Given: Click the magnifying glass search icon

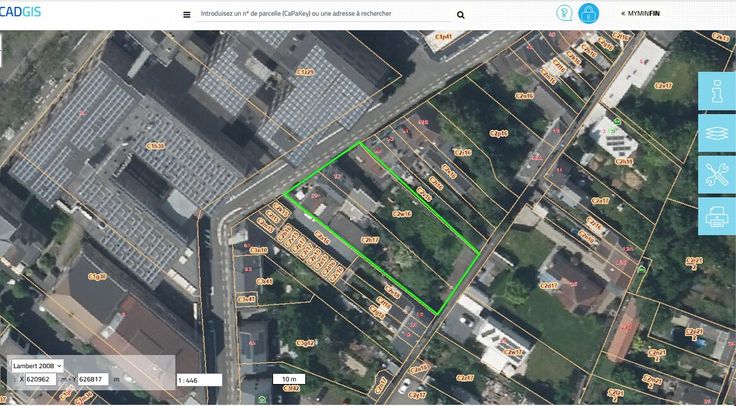Looking at the screenshot, I should pyautogui.click(x=460, y=15).
